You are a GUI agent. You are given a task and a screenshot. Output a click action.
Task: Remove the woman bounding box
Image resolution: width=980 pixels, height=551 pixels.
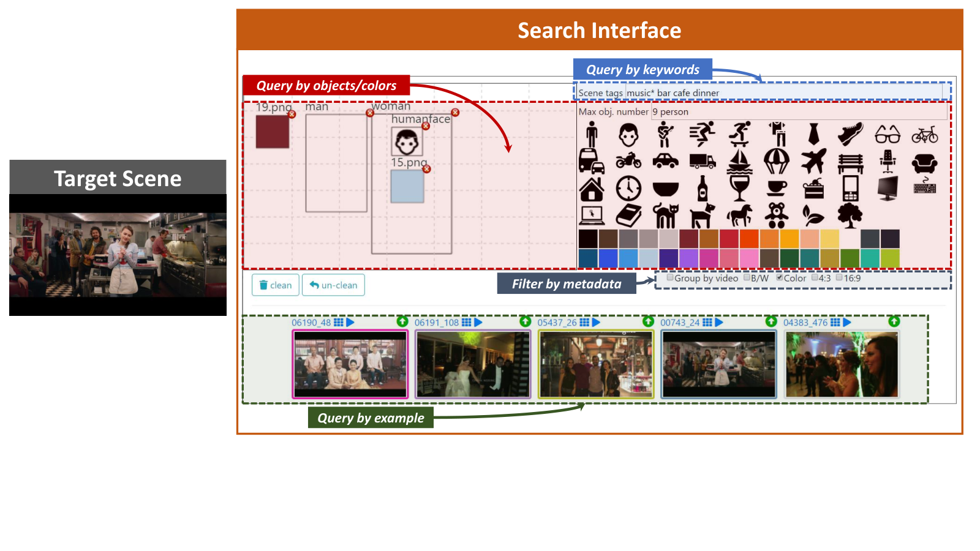(x=455, y=112)
